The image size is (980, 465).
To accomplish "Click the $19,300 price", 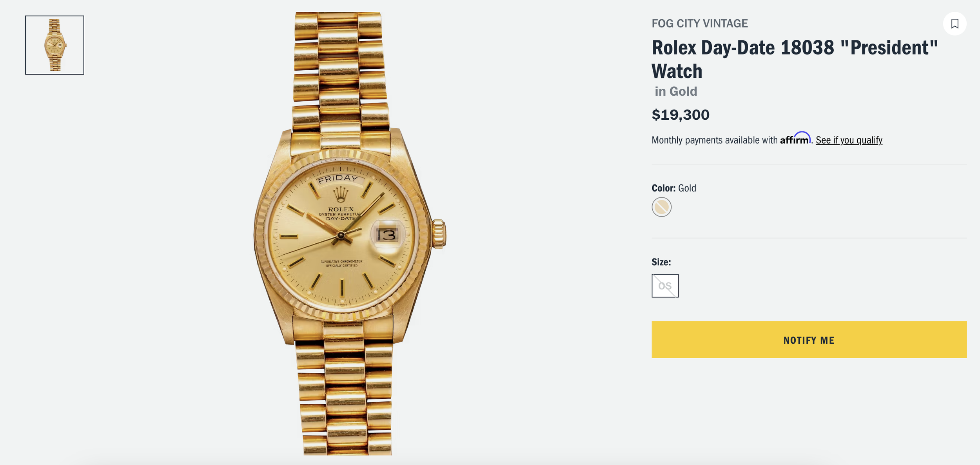I will click(x=681, y=115).
